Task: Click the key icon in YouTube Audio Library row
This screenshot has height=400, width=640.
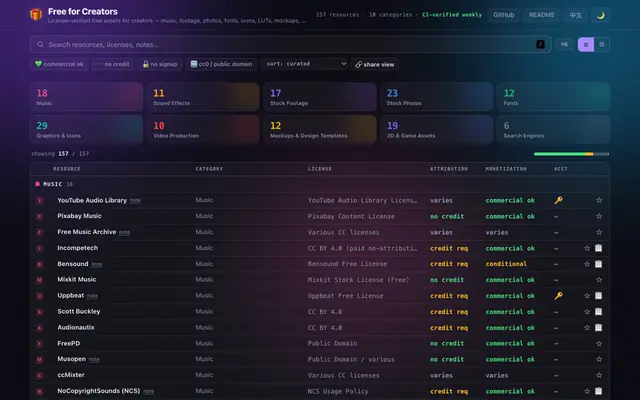Action: (558, 200)
